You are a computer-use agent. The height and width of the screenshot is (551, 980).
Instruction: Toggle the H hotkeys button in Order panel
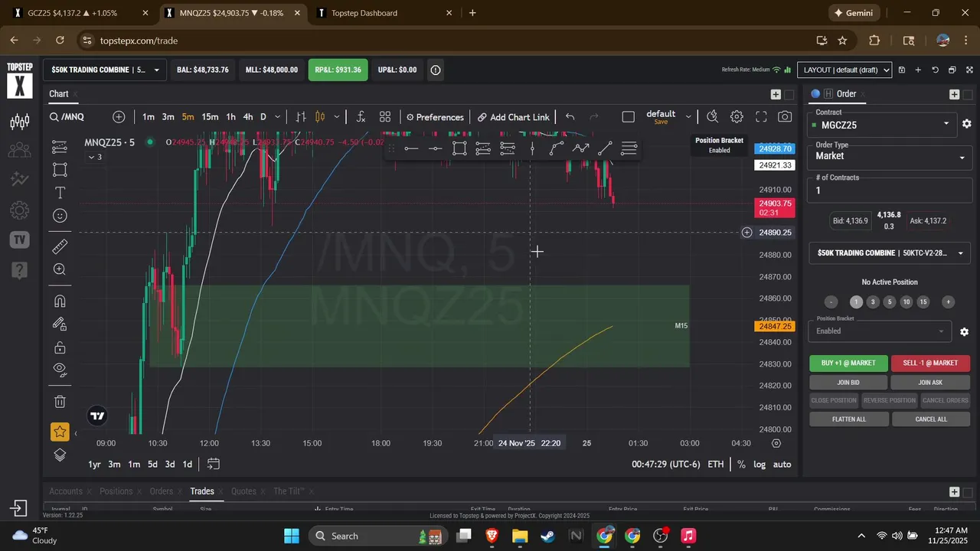point(828,93)
